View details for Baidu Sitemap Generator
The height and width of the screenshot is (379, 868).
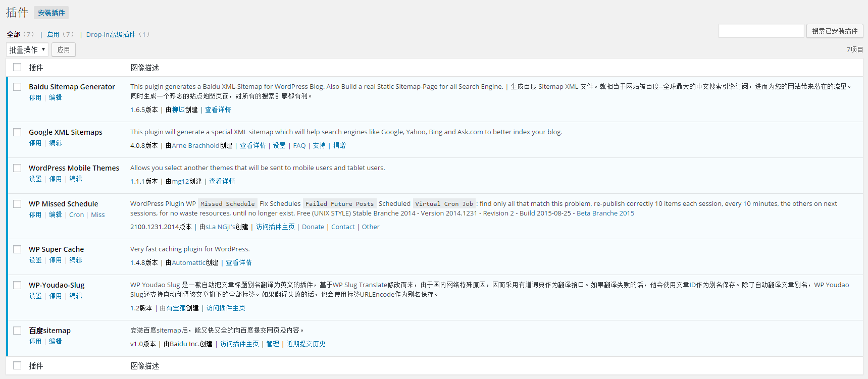218,110
